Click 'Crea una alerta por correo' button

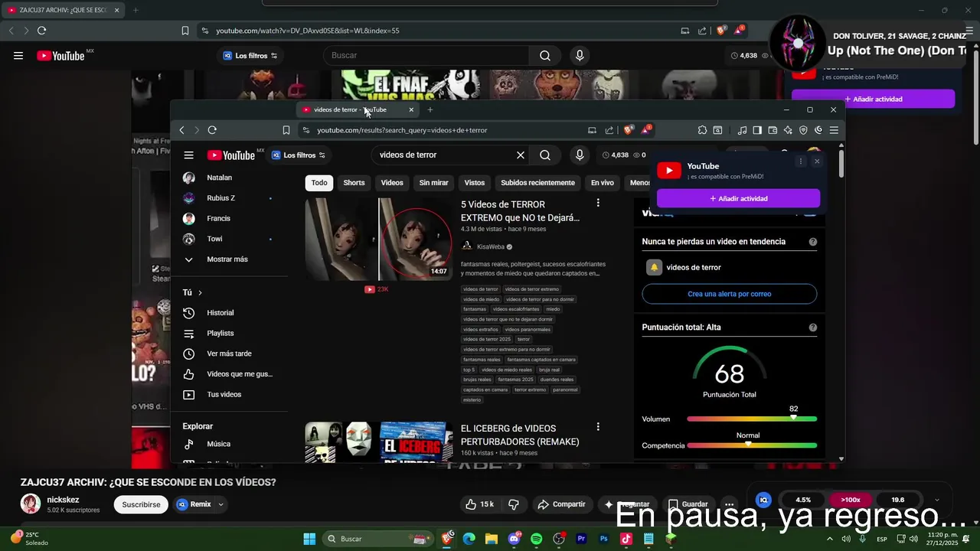(x=729, y=294)
